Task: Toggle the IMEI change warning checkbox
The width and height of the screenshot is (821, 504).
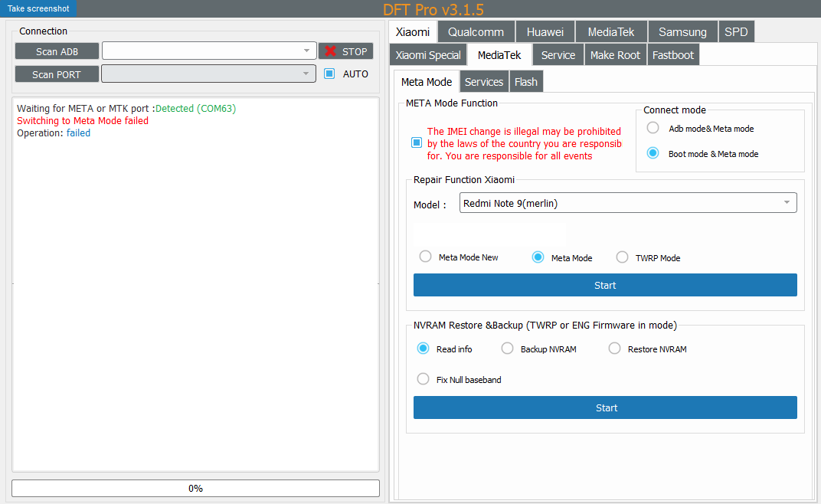Action: click(417, 142)
